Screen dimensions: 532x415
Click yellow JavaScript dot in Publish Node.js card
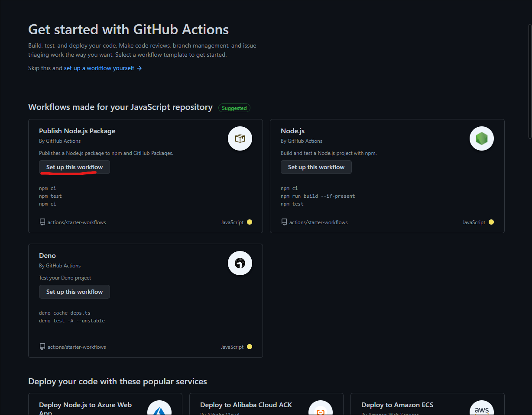(250, 222)
